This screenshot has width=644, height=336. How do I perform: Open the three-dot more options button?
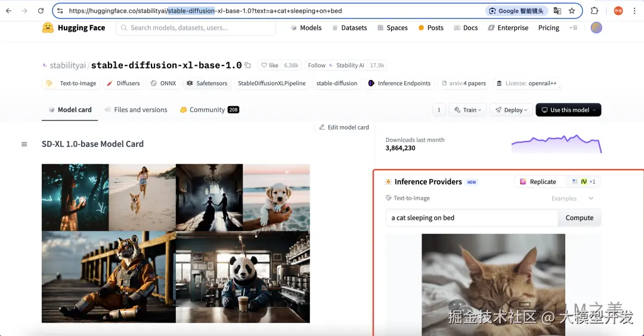coord(439,110)
